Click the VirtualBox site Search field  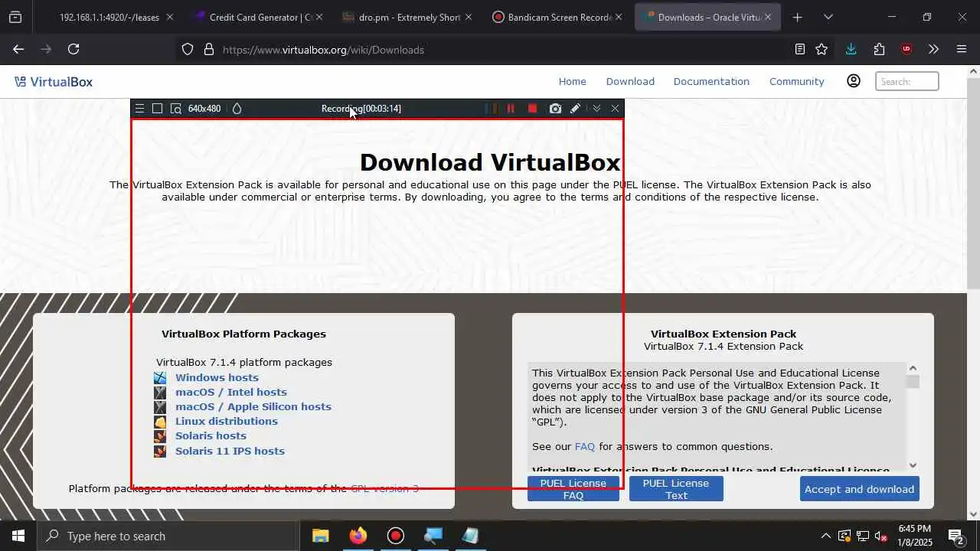907,81
